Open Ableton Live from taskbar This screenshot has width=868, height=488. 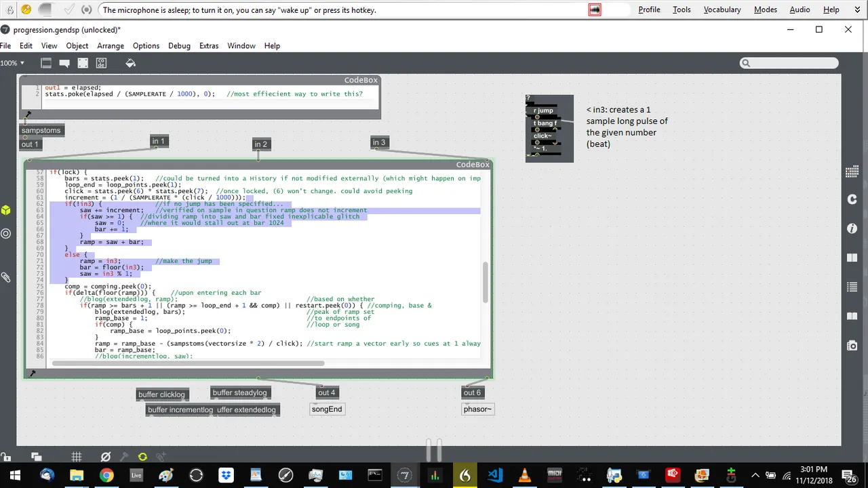point(136,475)
